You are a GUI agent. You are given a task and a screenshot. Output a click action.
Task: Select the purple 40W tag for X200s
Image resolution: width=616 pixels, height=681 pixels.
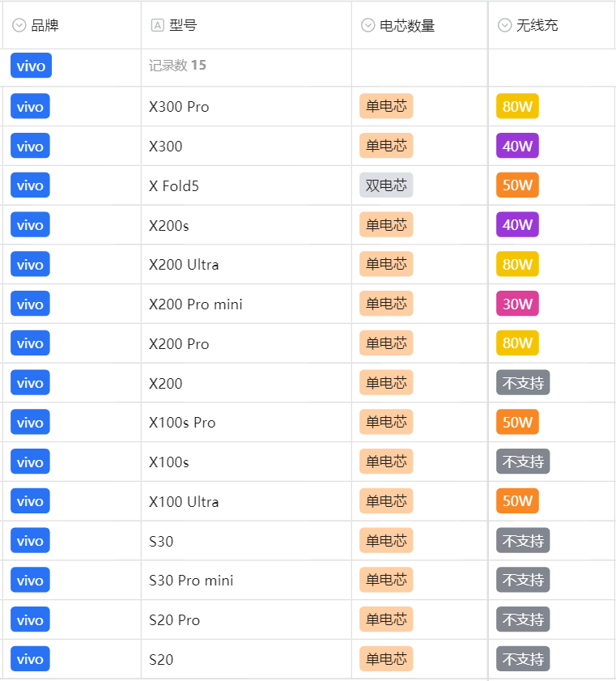(517, 225)
